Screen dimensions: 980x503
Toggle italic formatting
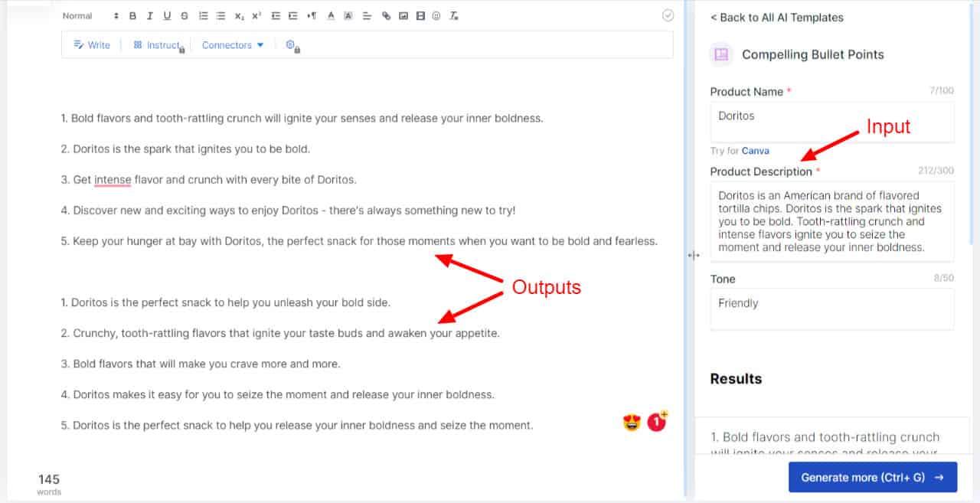149,16
